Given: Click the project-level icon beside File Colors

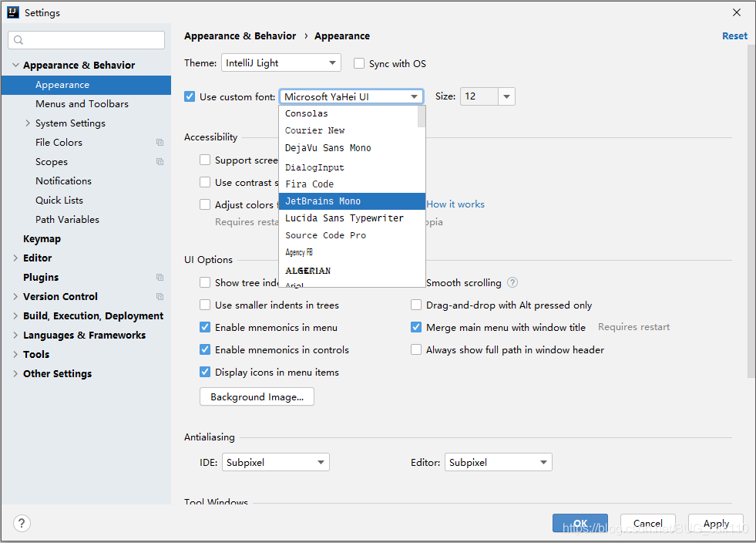Looking at the screenshot, I should click(x=160, y=142).
